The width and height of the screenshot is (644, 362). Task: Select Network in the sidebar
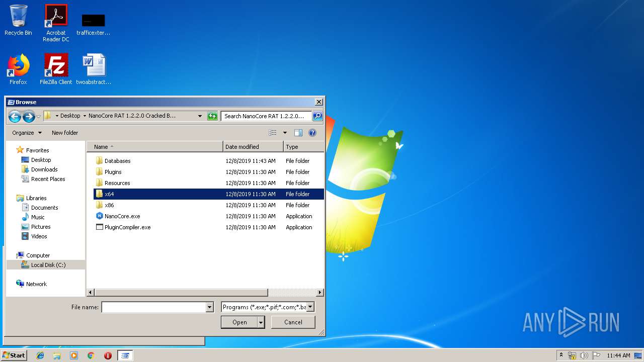point(36,284)
